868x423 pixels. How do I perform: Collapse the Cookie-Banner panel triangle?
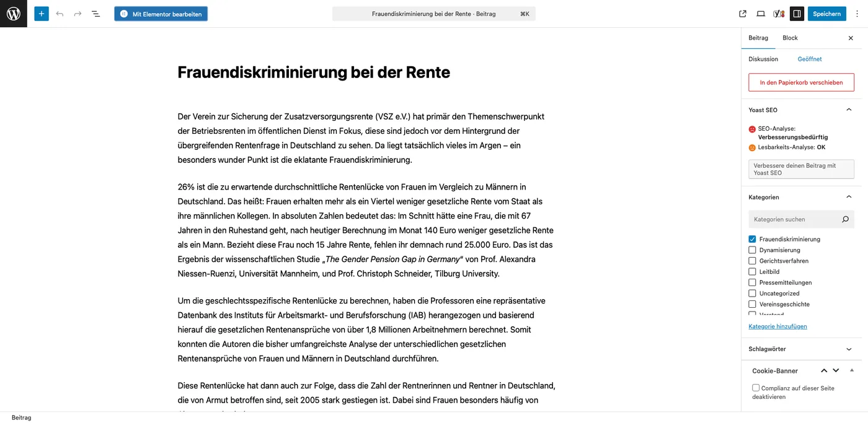tap(852, 370)
